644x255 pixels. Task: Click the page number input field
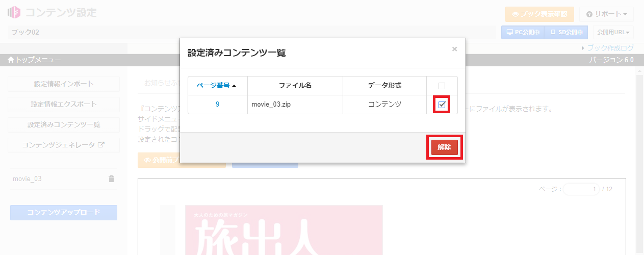click(x=581, y=189)
